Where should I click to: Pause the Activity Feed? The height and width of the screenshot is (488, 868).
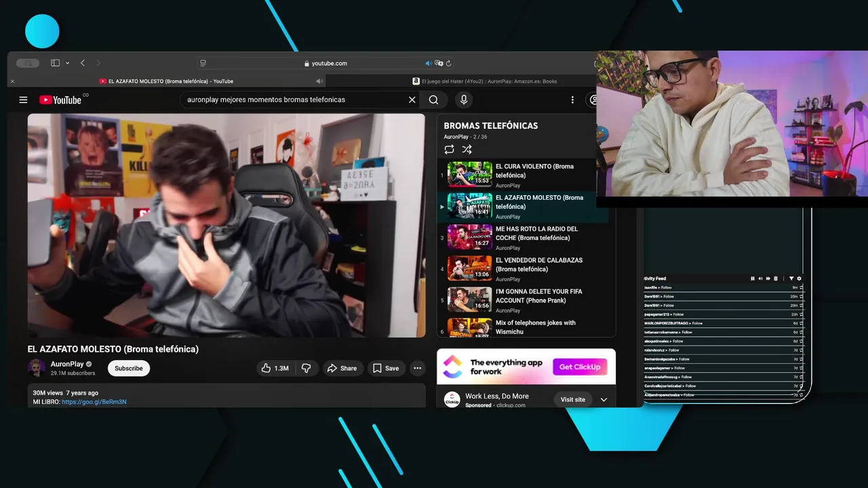pos(753,279)
